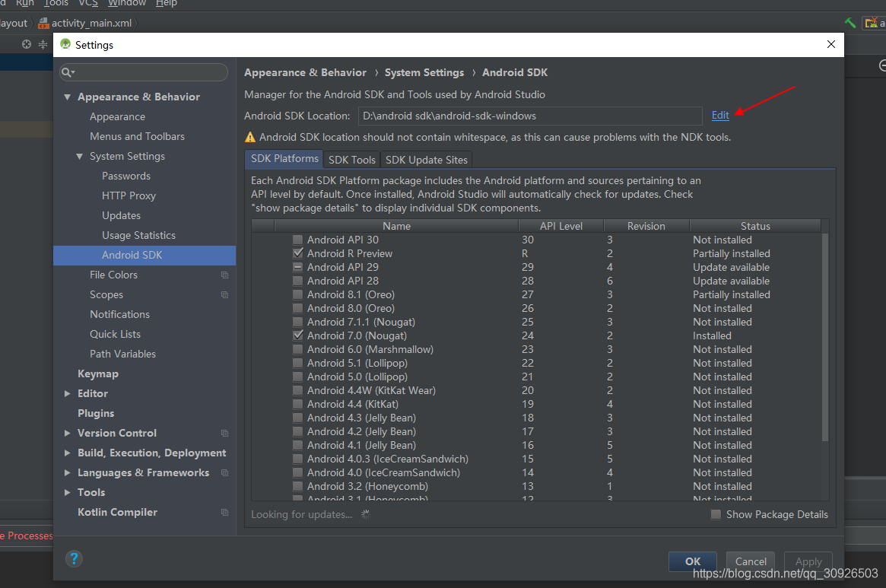886x588 pixels.
Task: Click the project-level icon next to File Colors
Action: point(224,275)
